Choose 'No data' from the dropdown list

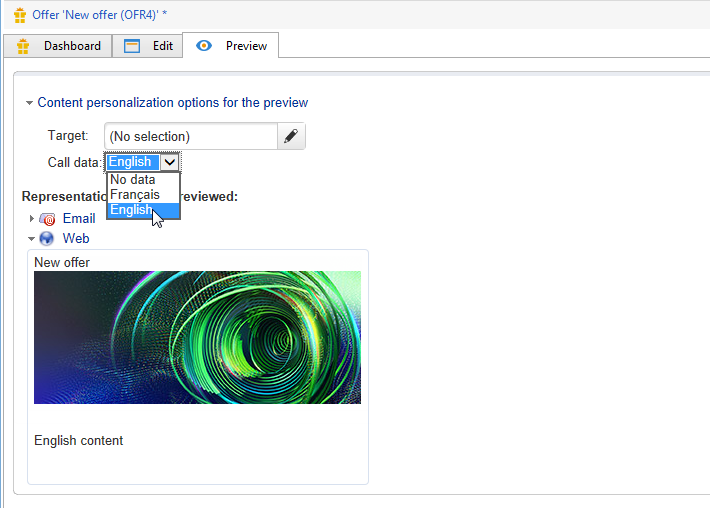point(143,179)
